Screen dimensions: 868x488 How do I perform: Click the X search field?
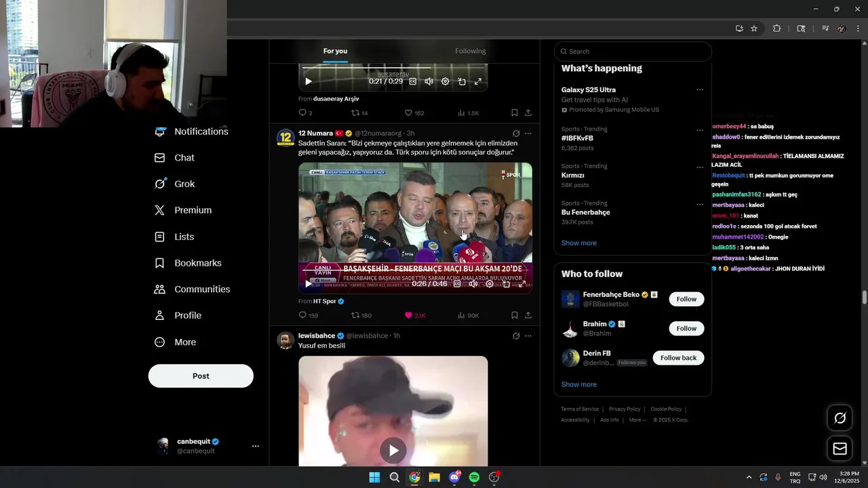pyautogui.click(x=633, y=52)
